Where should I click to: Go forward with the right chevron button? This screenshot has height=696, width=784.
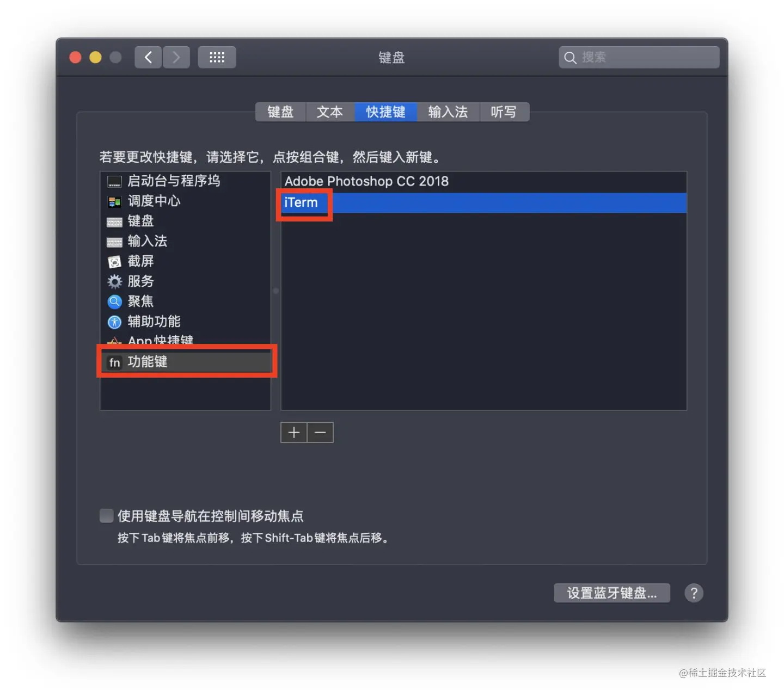pos(176,57)
